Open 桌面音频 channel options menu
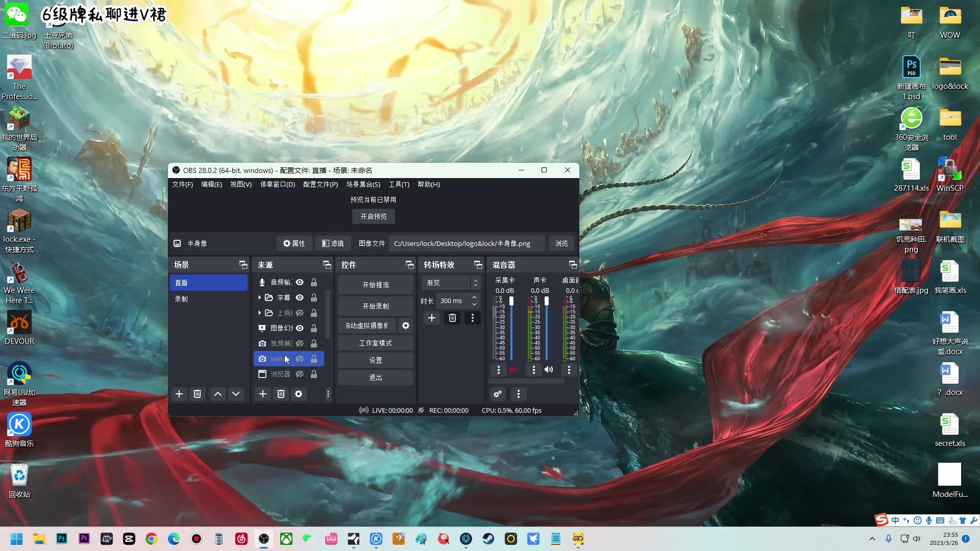 569,369
